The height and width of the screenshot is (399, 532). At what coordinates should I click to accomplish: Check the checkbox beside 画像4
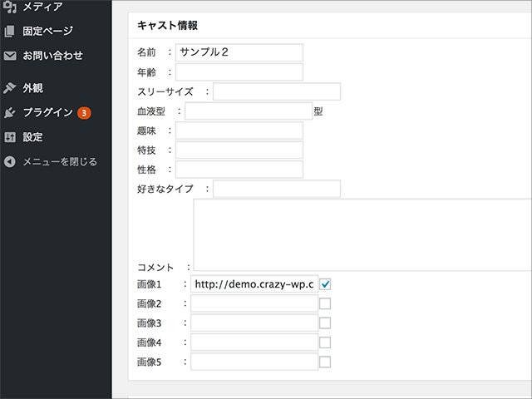tap(325, 342)
